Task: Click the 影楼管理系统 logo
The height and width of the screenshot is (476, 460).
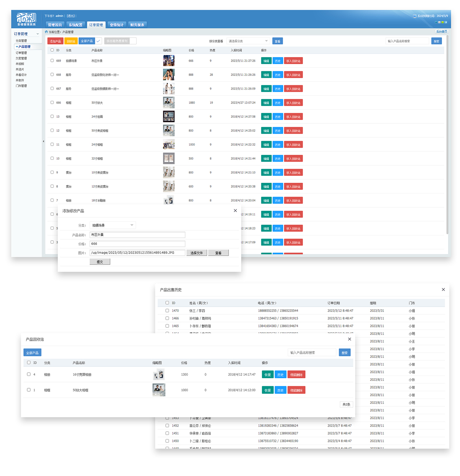Action: [26, 19]
